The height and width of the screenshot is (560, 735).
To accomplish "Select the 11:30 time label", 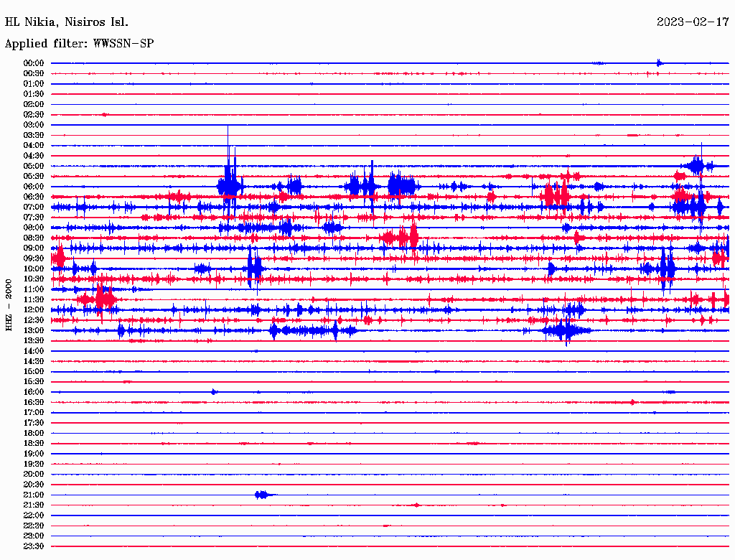I will click(34, 299).
